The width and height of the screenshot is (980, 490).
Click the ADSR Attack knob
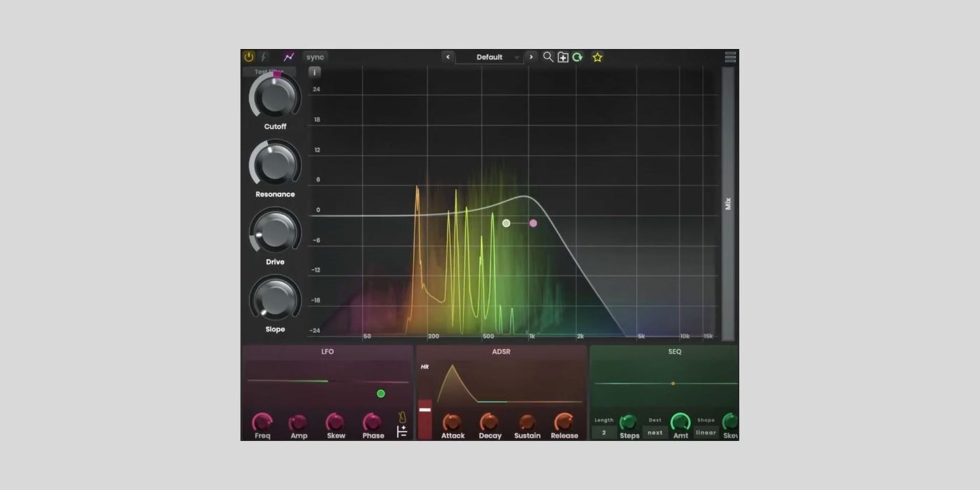(x=452, y=422)
